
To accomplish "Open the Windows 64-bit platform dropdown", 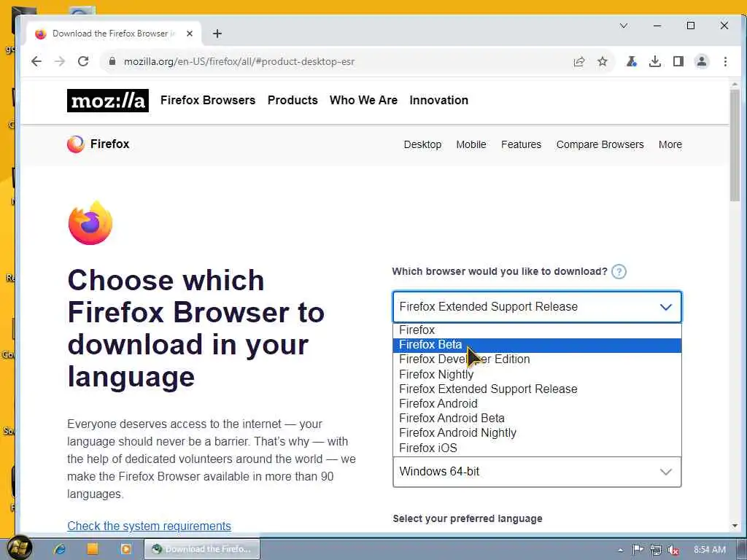I will 537,472.
